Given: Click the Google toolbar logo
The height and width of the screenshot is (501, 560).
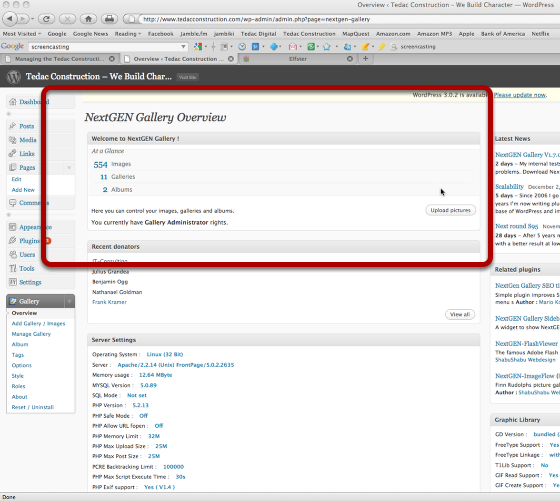Looking at the screenshot, I should tap(12, 46).
